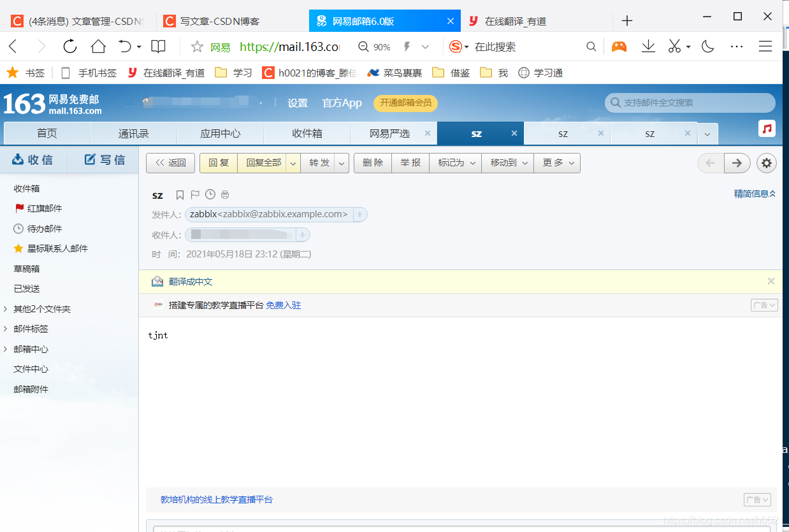Open mailbox settings via the gear icon
This screenshot has height=532, width=789.
766,163
